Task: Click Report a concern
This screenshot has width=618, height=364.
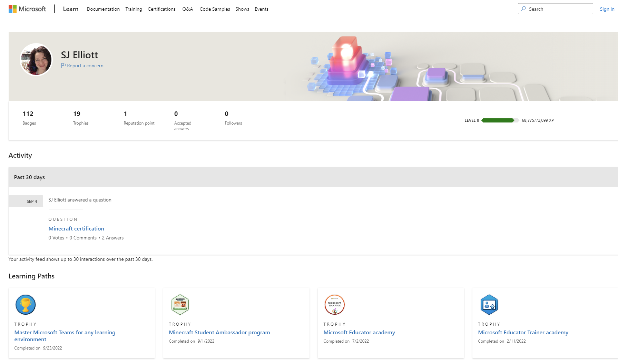Action: tap(86, 65)
